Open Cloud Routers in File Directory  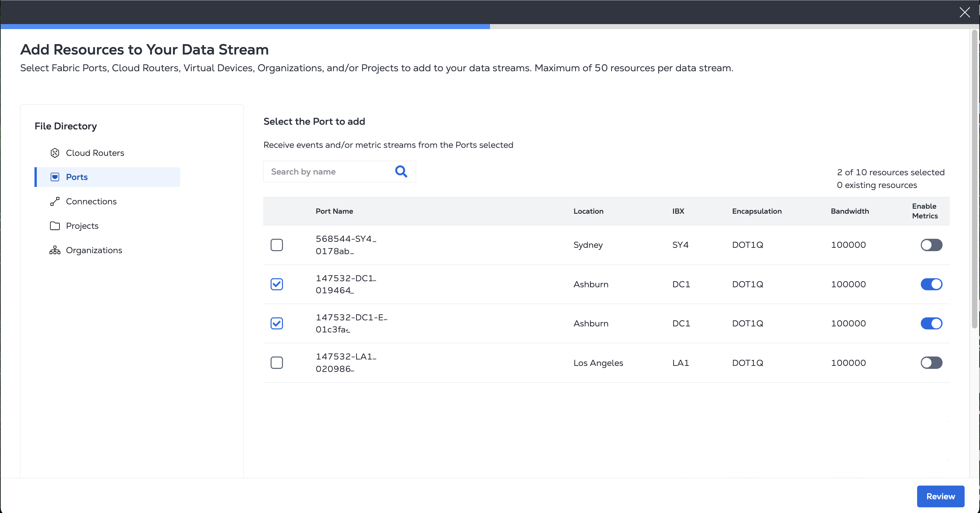(95, 153)
